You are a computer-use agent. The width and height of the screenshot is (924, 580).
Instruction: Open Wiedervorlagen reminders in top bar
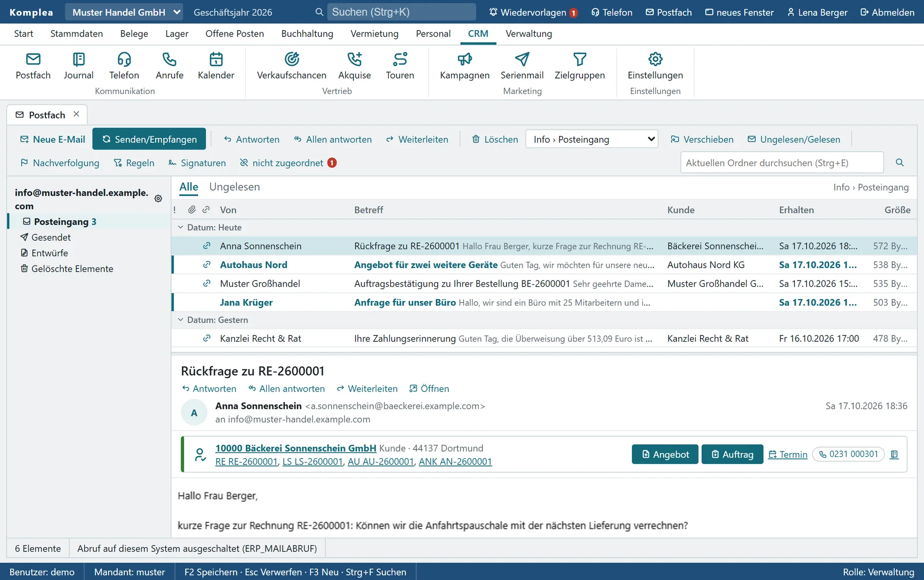click(533, 12)
